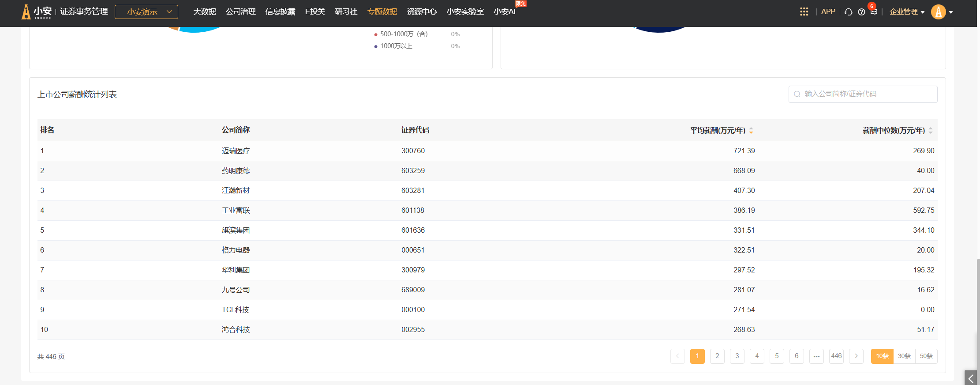
Task: Sort by 平均薪酬 column arrows
Action: [x=751, y=130]
